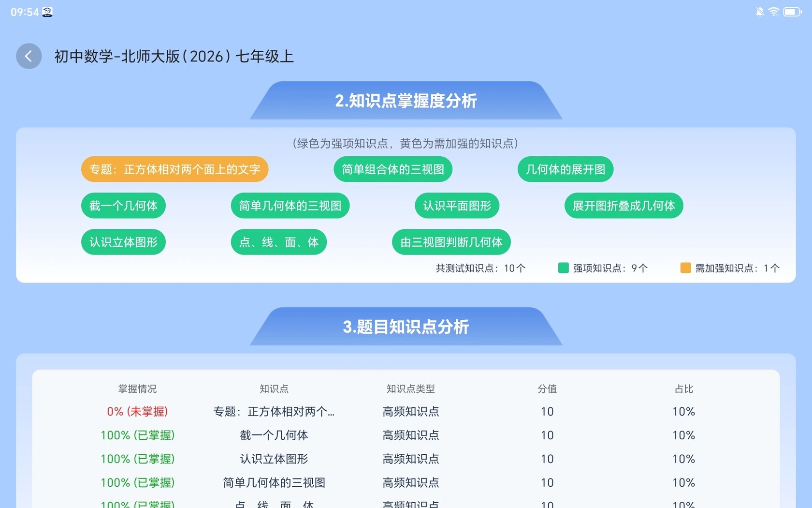Screen dimensions: 812x508
Task: Click the 简单几何体的三视图 table cell
Action: [x=274, y=483]
